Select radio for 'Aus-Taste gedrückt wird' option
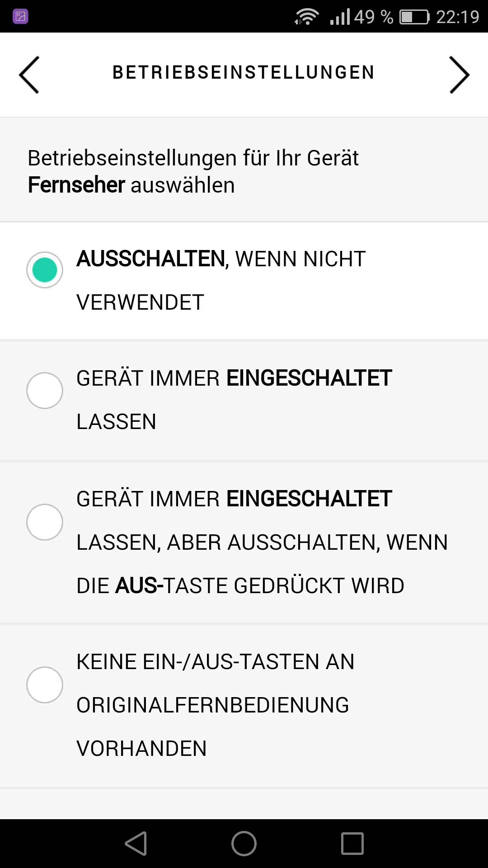 pyautogui.click(x=45, y=522)
